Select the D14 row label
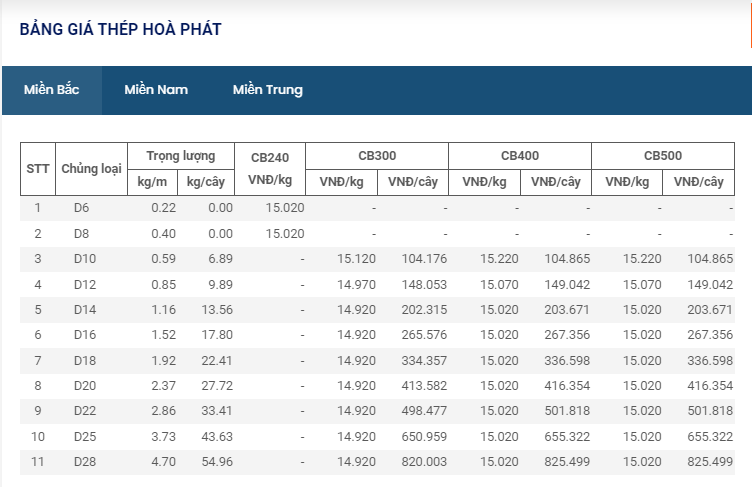 click(x=85, y=309)
